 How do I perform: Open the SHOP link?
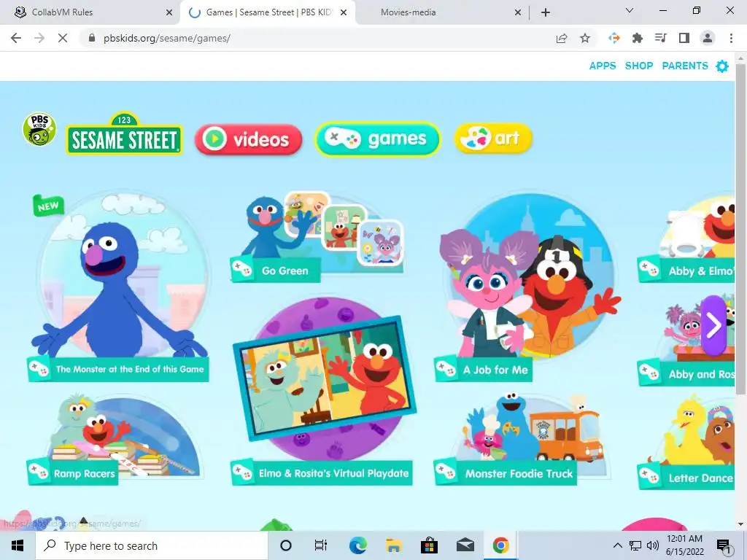point(639,66)
